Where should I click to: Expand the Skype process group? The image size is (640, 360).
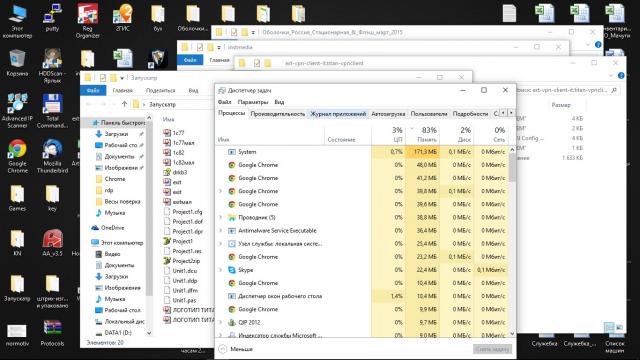pyautogui.click(x=221, y=270)
